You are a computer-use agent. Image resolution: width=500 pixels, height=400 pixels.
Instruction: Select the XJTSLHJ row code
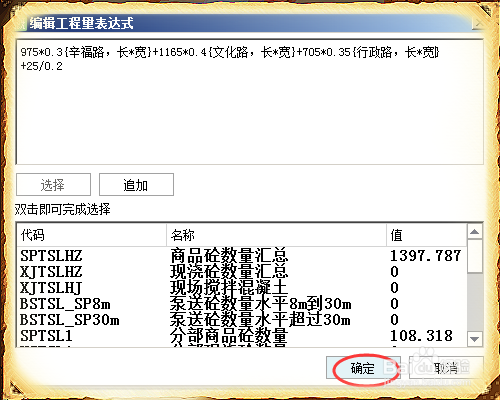click(x=51, y=288)
